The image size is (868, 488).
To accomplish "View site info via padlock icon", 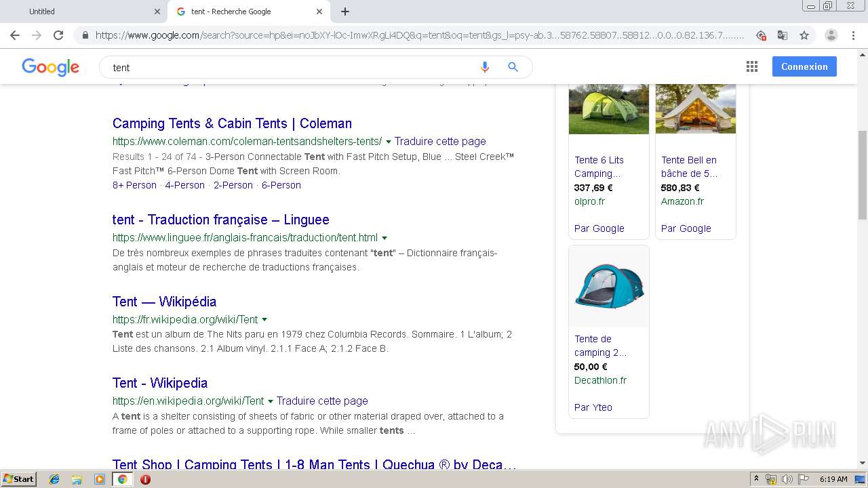I will coord(85,35).
